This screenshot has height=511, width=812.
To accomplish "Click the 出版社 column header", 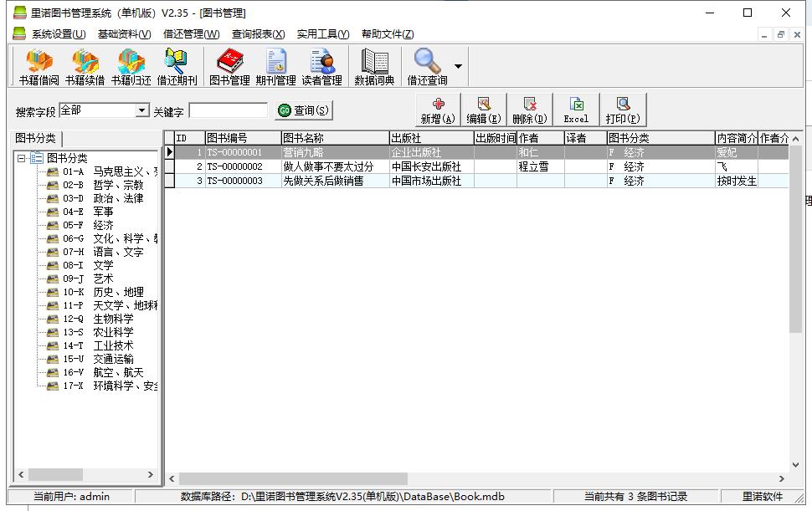I will 431,138.
